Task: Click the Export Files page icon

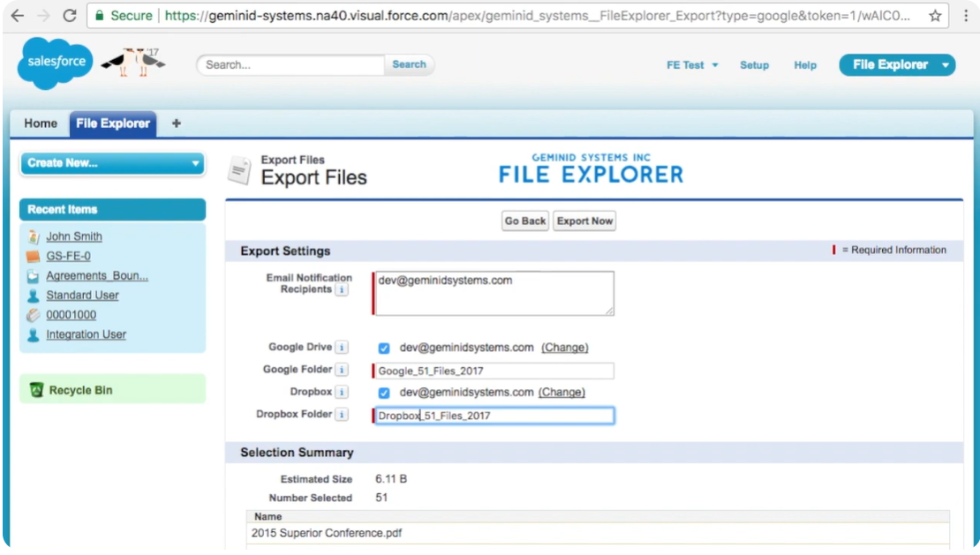Action: click(240, 168)
